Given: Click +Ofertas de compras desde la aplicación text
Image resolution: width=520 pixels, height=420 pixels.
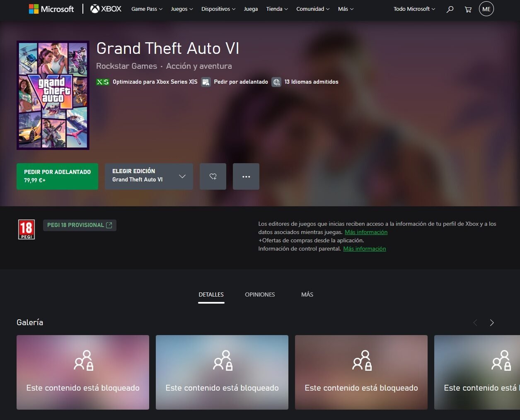Looking at the screenshot, I should (311, 241).
